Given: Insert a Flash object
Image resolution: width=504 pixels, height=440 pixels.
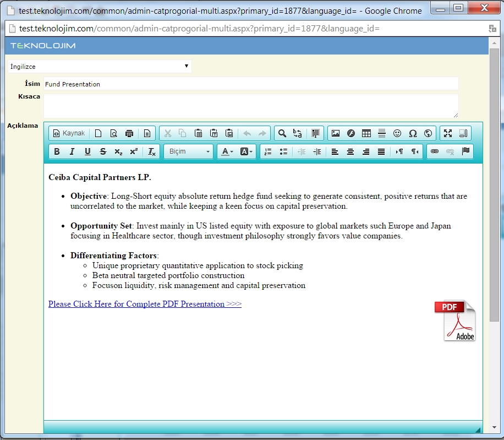Looking at the screenshot, I should [x=351, y=133].
